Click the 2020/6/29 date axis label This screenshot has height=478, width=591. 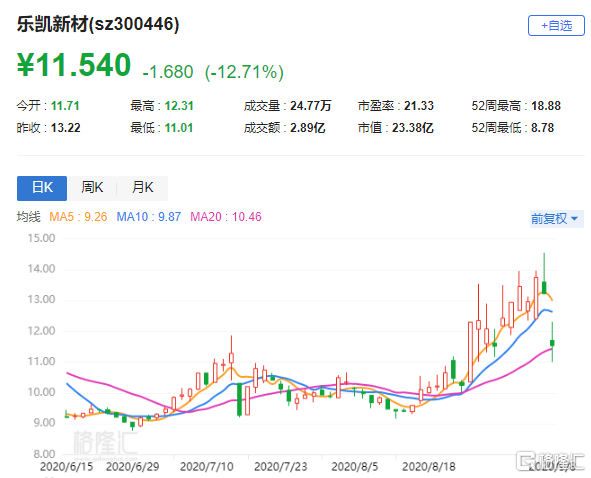[x=132, y=467]
